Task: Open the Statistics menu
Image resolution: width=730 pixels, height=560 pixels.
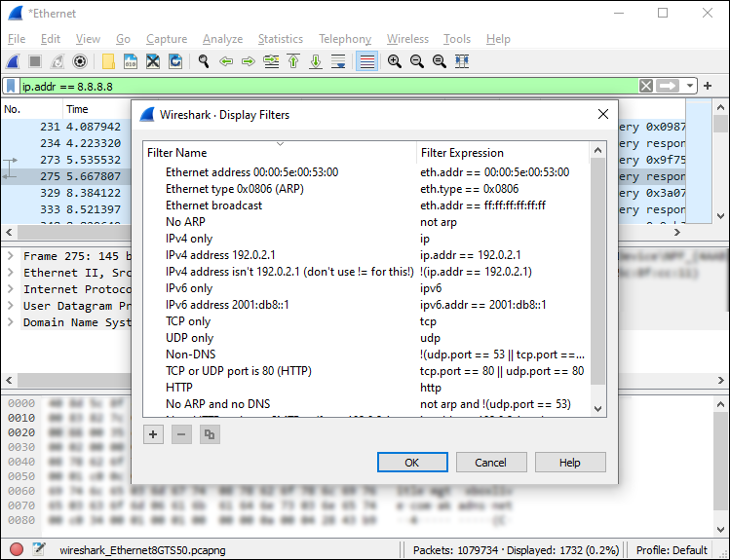Action: click(280, 39)
